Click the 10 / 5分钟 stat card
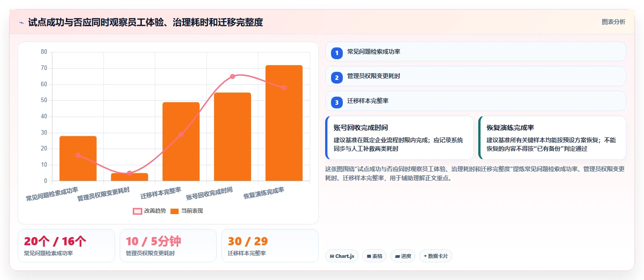644x280 pixels. coord(168,246)
